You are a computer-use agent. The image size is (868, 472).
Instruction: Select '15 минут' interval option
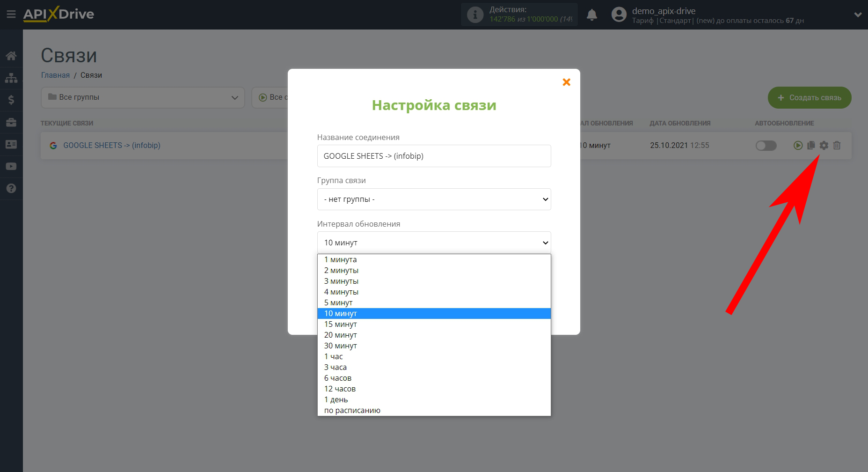(x=434, y=324)
